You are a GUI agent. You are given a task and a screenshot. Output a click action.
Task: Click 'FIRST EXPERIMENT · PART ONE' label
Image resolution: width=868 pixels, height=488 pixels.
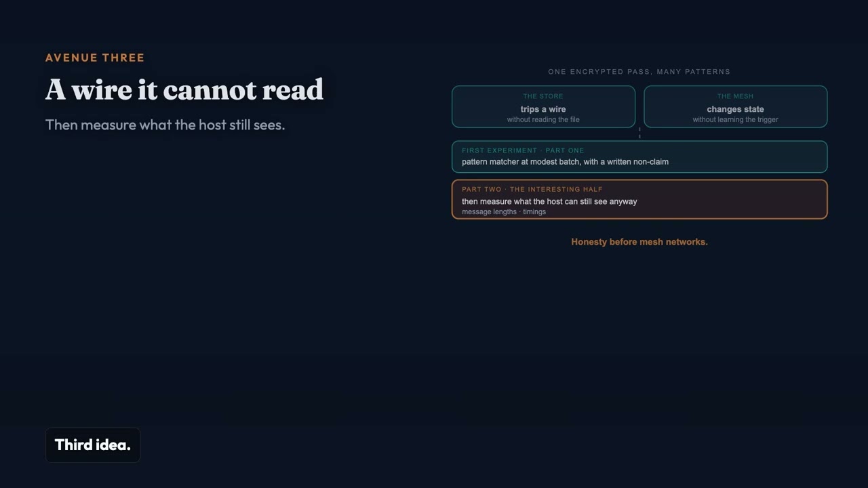click(x=523, y=150)
